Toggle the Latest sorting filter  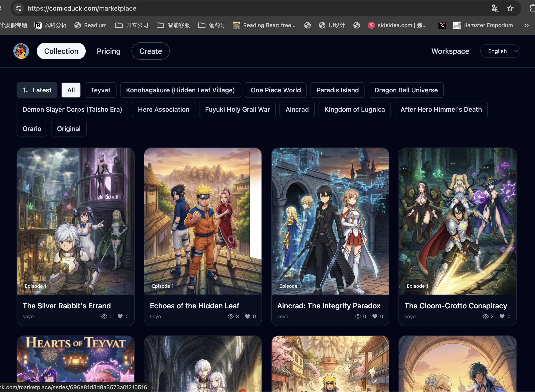tap(37, 90)
